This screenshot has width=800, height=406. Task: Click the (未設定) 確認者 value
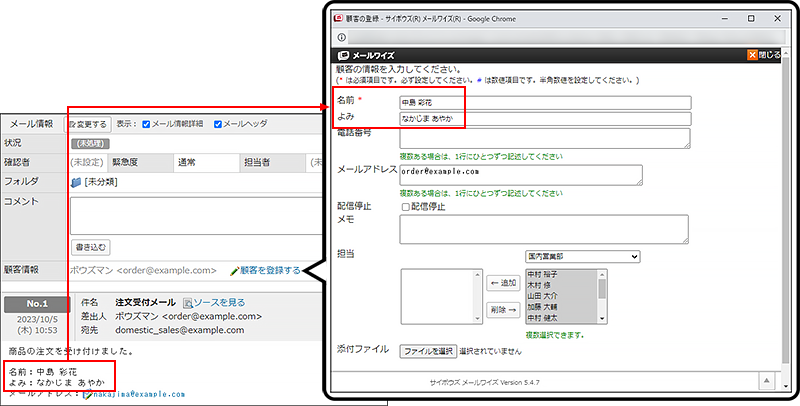87,163
